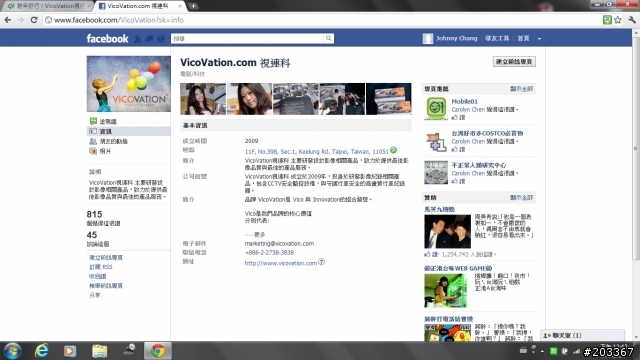Open the Mobile01 page link

(x=464, y=101)
